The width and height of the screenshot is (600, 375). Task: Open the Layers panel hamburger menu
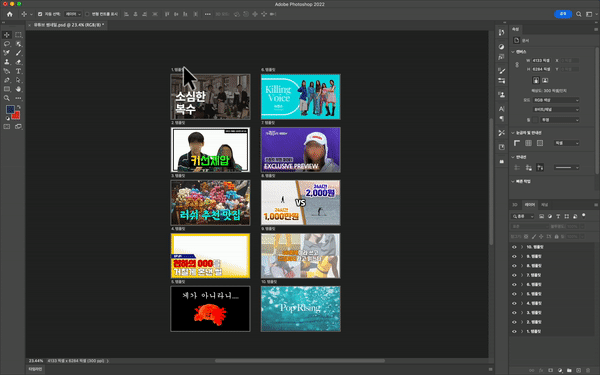(x=596, y=205)
